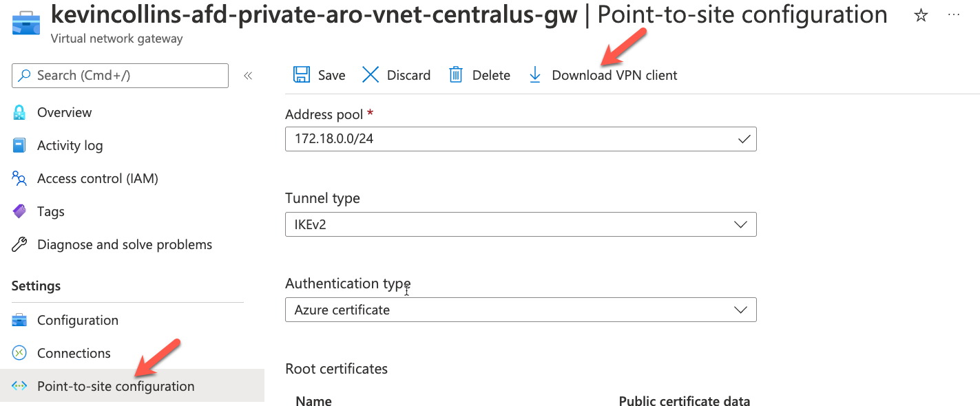Viewport: 980px width, 406px height.
Task: Collapse the sidebar with the double chevron
Action: (248, 76)
